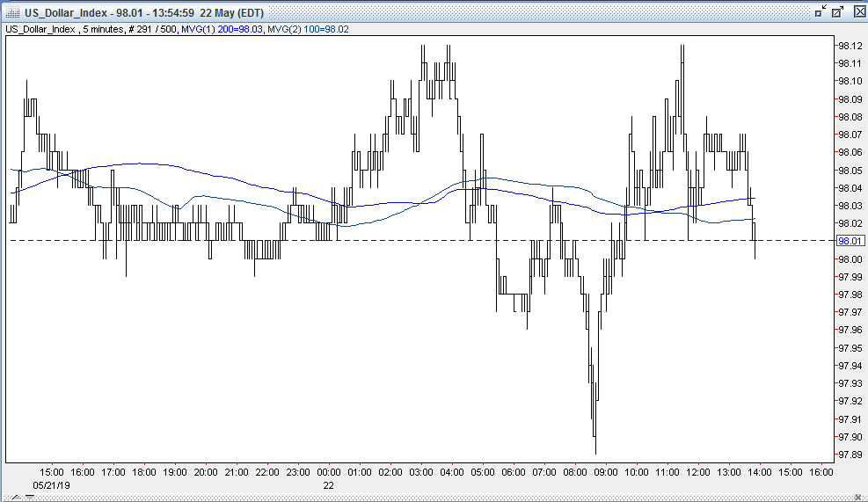
Task: Click the '5 minutes' interval label
Action: [103, 29]
